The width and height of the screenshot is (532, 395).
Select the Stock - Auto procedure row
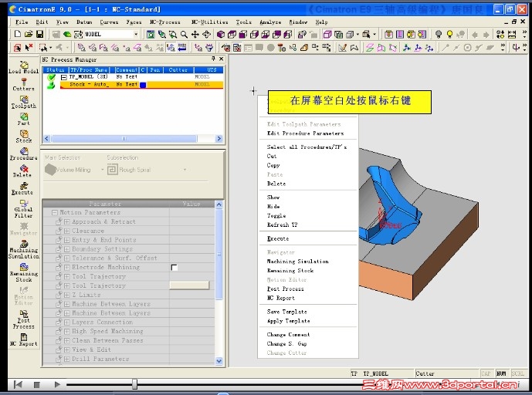click(x=141, y=84)
